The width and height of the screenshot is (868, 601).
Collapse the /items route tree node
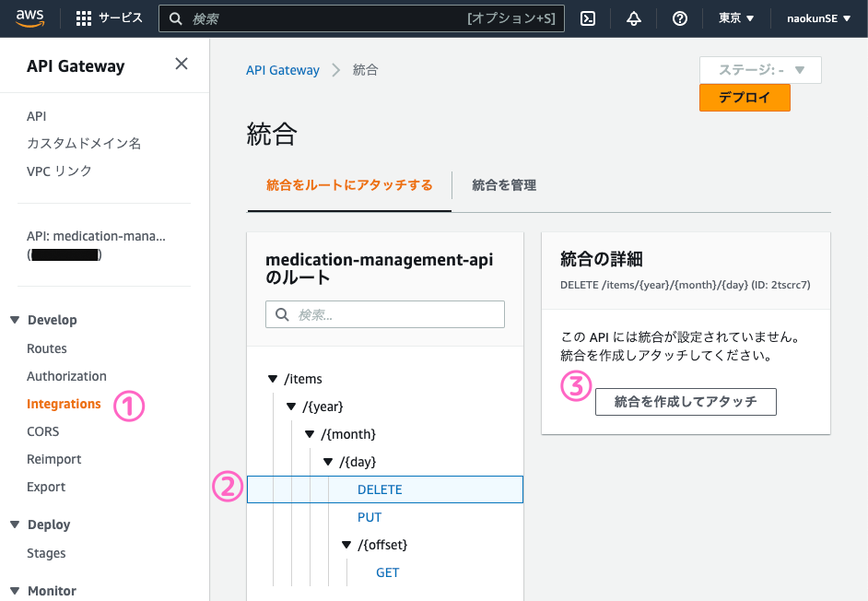pyautogui.click(x=273, y=379)
